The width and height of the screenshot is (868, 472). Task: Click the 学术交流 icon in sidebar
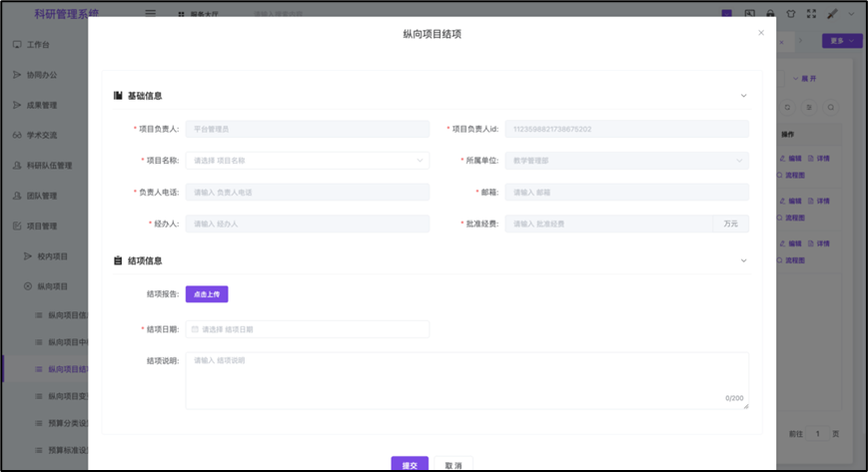[x=17, y=136]
